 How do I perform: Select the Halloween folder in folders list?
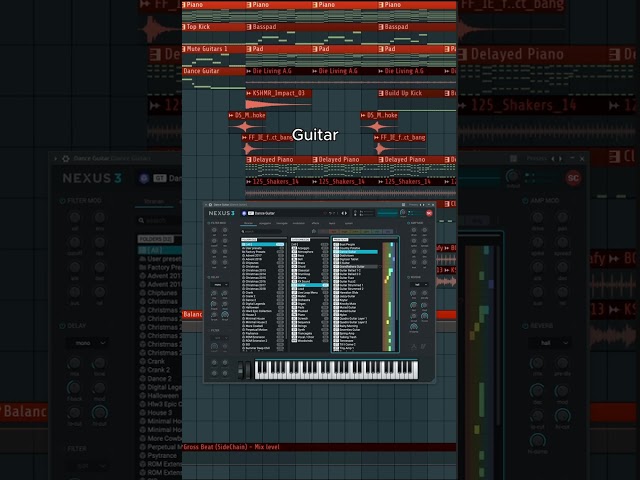point(263,307)
